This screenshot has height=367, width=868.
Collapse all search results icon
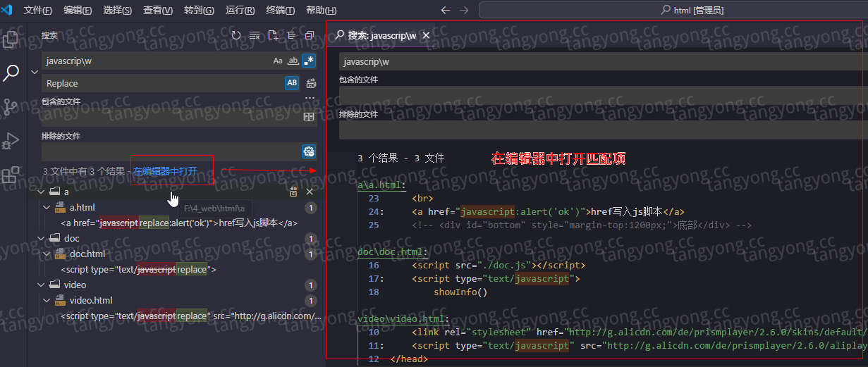310,35
